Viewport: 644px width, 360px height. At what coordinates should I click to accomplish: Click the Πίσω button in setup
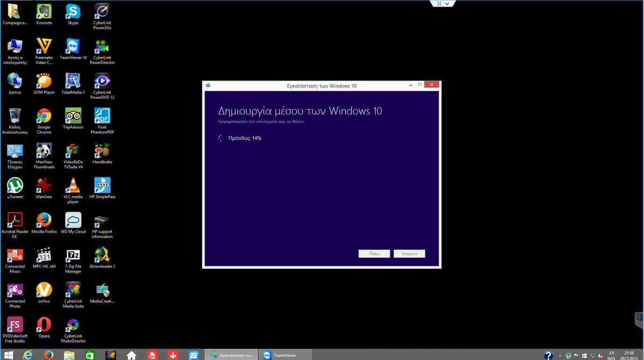click(374, 253)
